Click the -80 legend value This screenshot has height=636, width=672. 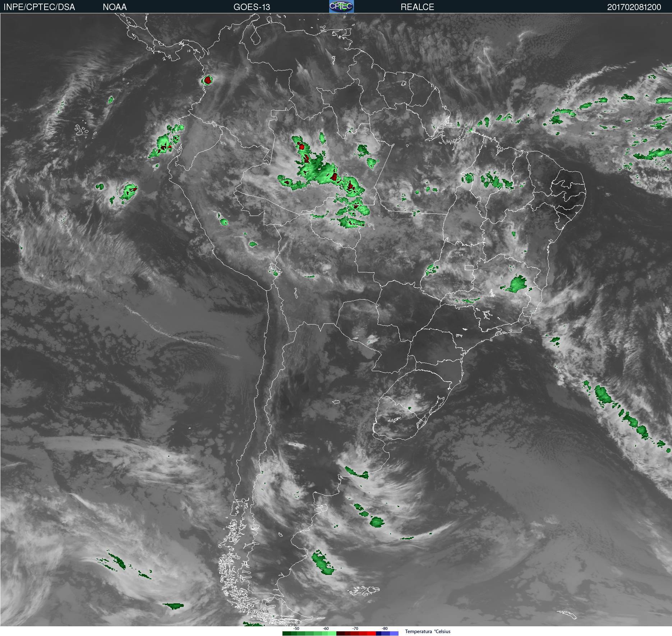coord(385,628)
